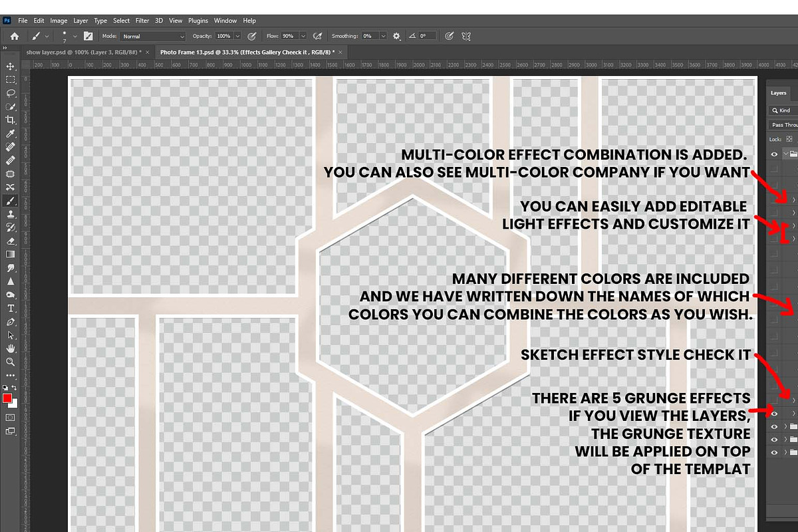Select the Layers panel tab
The width and height of the screenshot is (798, 532).
pyautogui.click(x=779, y=93)
